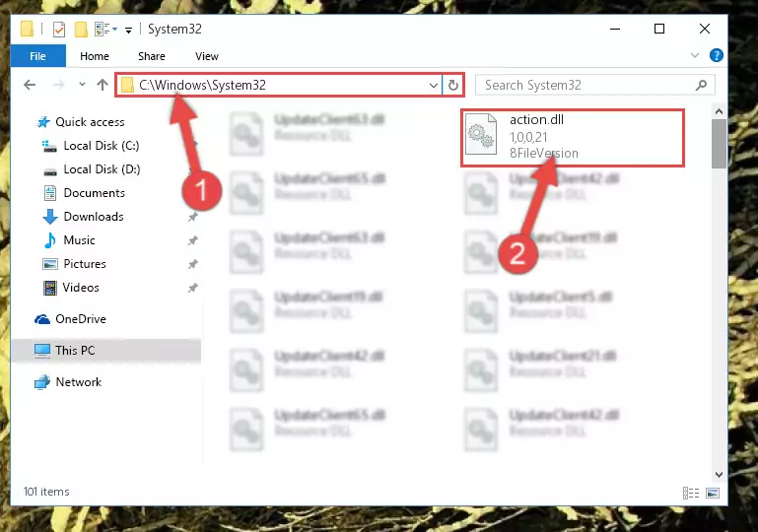Click the Search System32 box
Image resolution: width=758 pixels, height=532 pixels.
point(595,86)
